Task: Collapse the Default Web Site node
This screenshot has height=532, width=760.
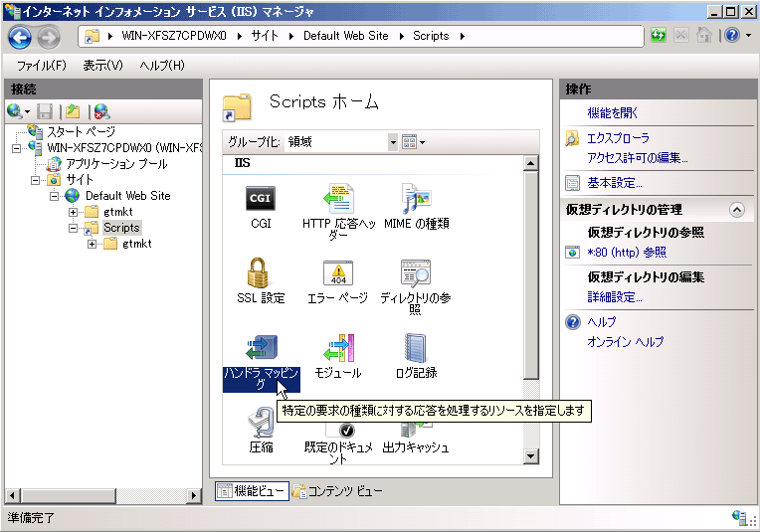Action: 56,196
